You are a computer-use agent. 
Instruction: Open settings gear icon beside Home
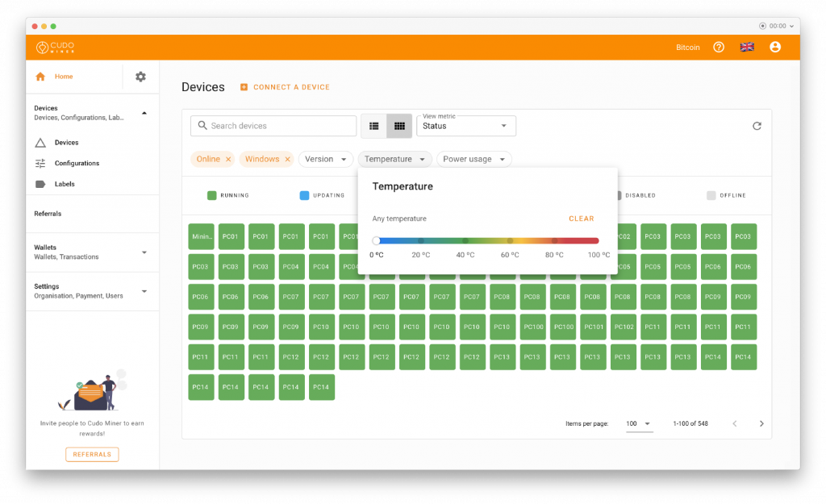[x=140, y=77]
